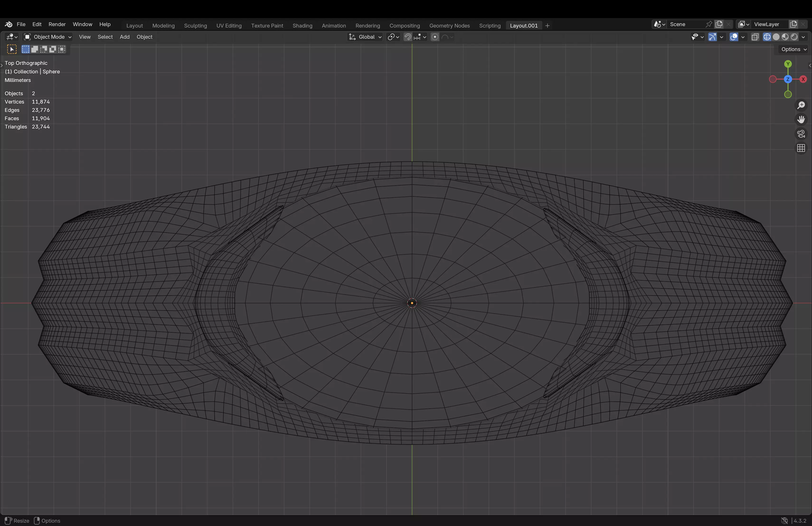812x526 pixels.
Task: Toggle X-ray mode
Action: 755,37
